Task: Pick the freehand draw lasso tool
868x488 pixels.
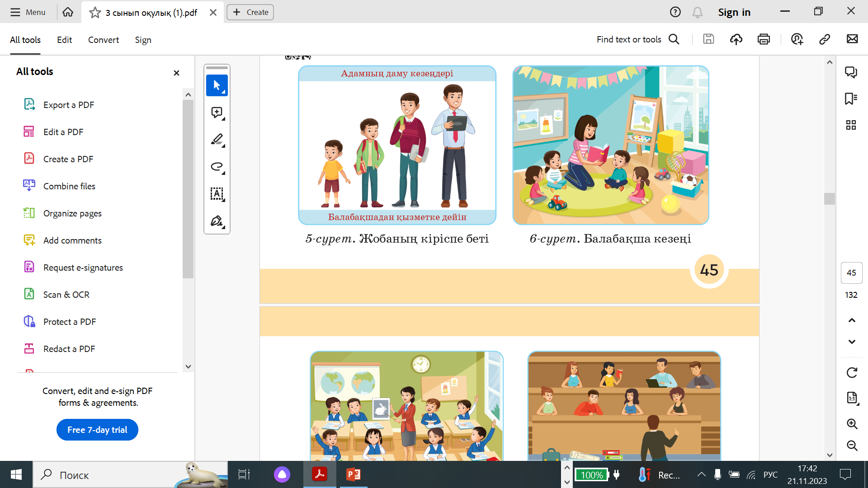Action: point(217,167)
